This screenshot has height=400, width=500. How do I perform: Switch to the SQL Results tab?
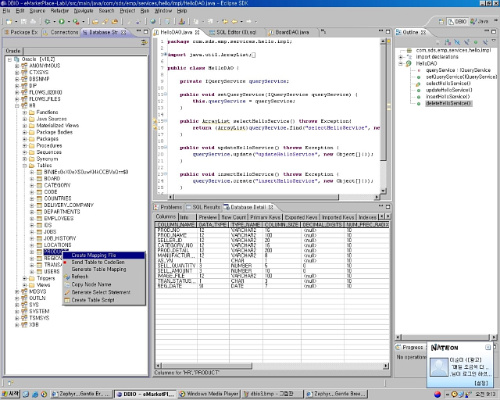coord(203,207)
